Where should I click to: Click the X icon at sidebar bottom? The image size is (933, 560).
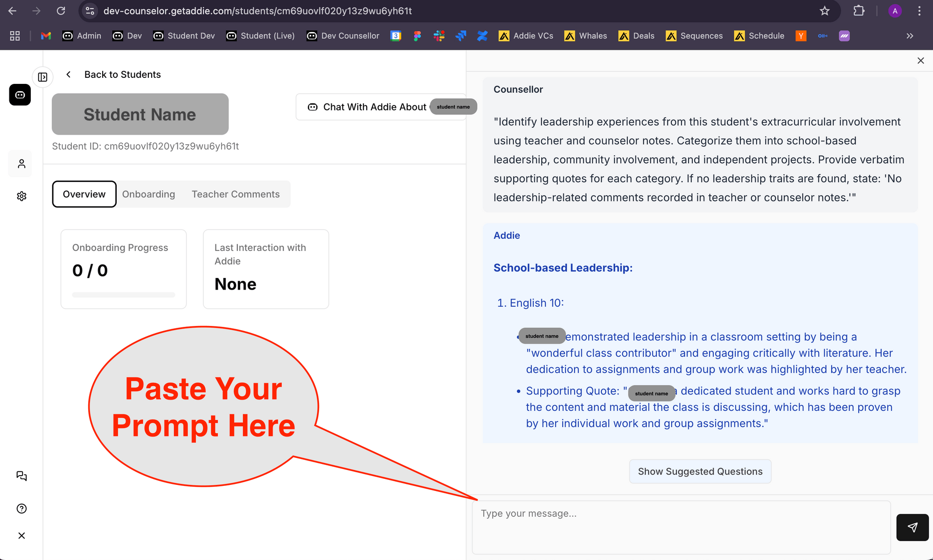(x=21, y=536)
